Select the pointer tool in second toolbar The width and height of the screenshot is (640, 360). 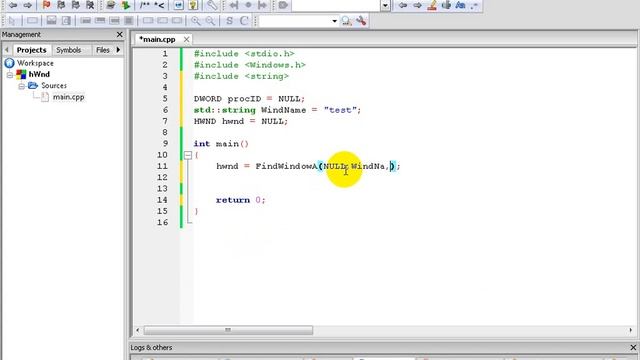(x=12, y=20)
